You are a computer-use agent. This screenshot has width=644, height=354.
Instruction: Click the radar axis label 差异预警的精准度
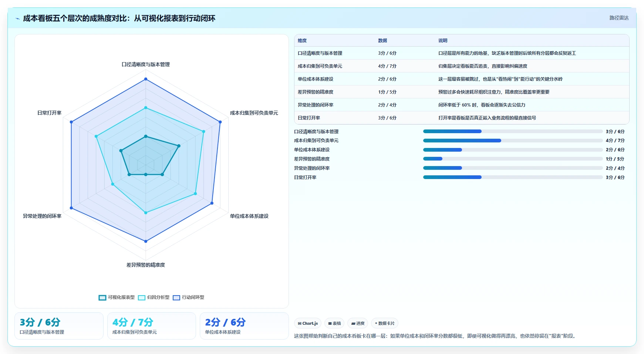146,265
